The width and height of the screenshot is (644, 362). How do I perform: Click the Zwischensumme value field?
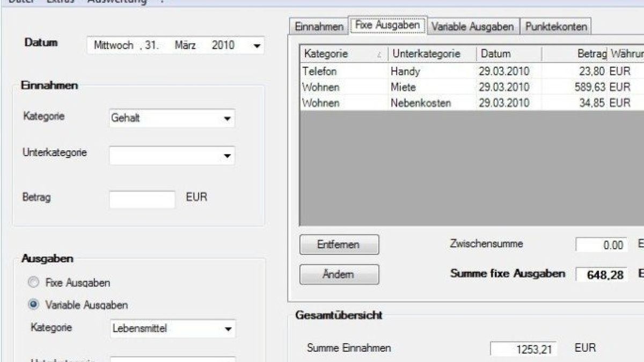click(601, 245)
